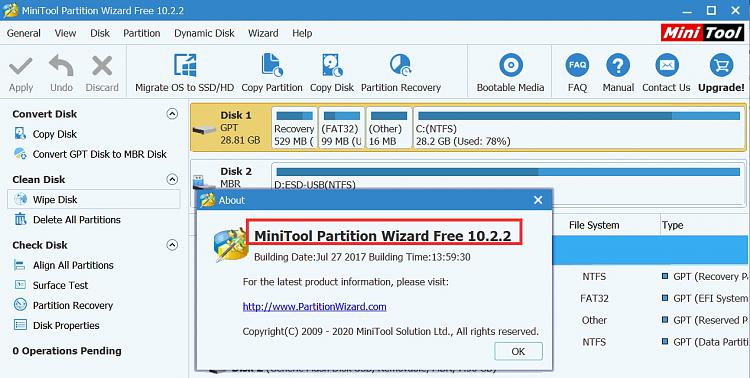Click the Disk 2 MBR label
Screen dimensions: 750x378
(236, 178)
